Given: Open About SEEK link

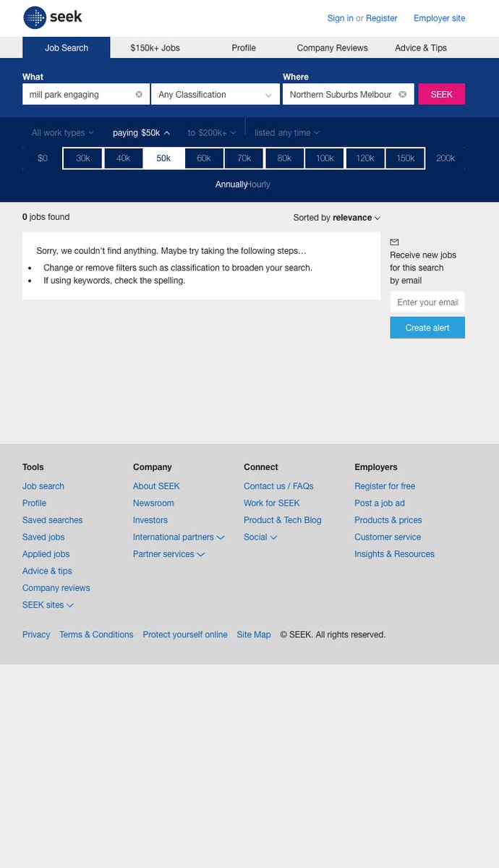Looking at the screenshot, I should pos(156,486).
